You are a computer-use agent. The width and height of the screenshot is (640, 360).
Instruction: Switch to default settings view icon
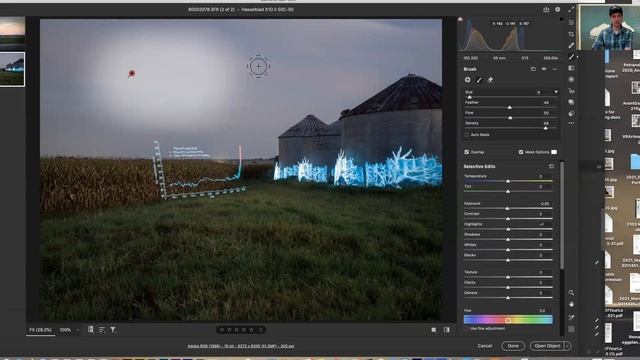(x=447, y=330)
